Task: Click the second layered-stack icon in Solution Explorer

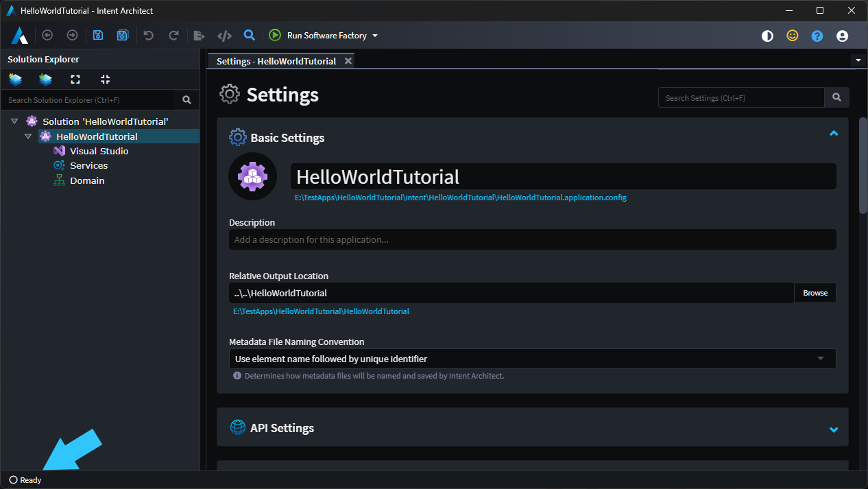Action: click(45, 80)
